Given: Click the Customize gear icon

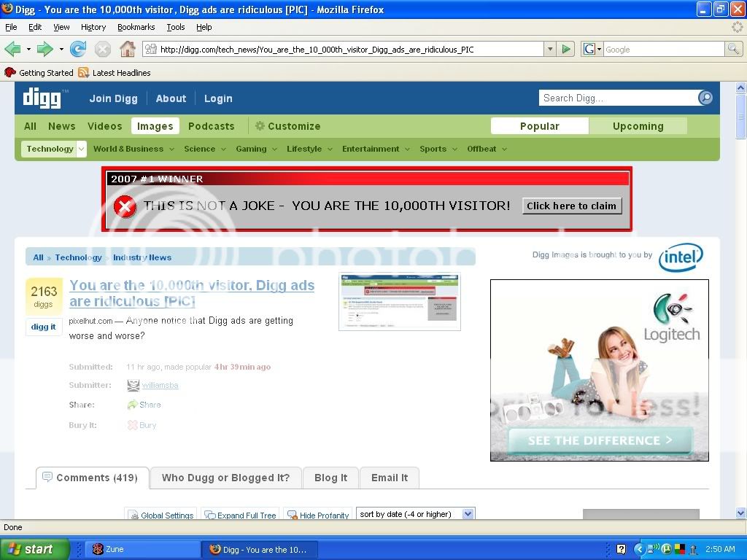Looking at the screenshot, I should point(260,126).
